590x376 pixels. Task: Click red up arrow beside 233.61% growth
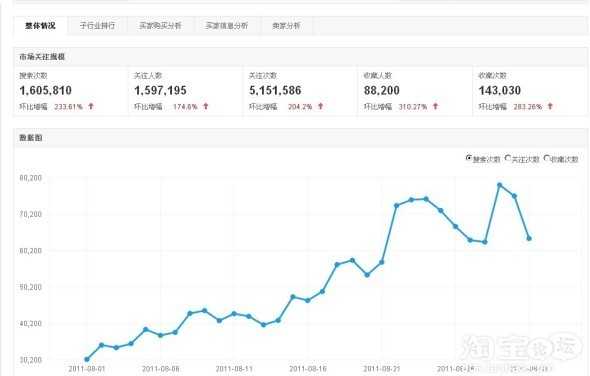[91, 107]
